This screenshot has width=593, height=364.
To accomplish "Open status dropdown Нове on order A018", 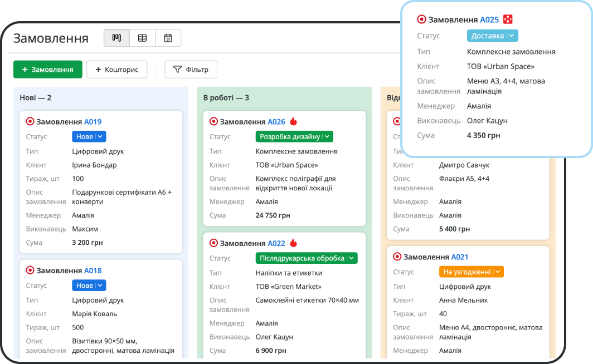I will tap(89, 286).
